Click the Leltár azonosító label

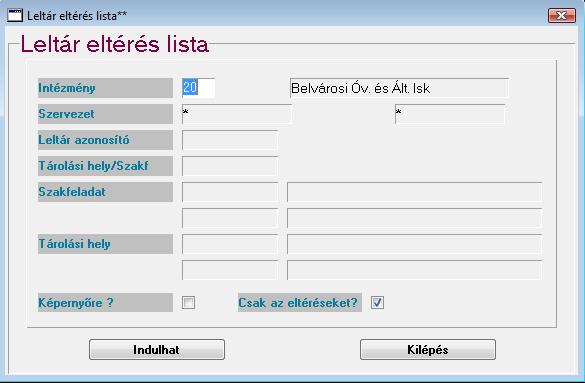click(105, 140)
